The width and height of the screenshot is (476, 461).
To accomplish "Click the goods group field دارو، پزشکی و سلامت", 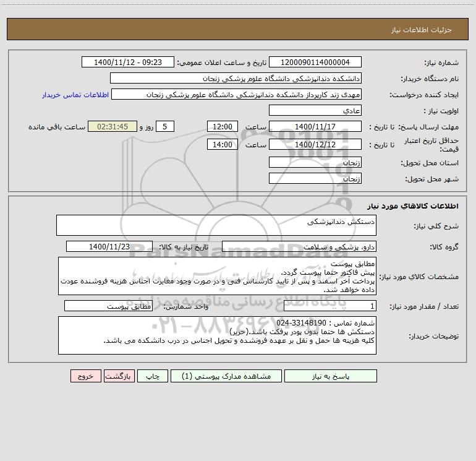I will (299, 246).
